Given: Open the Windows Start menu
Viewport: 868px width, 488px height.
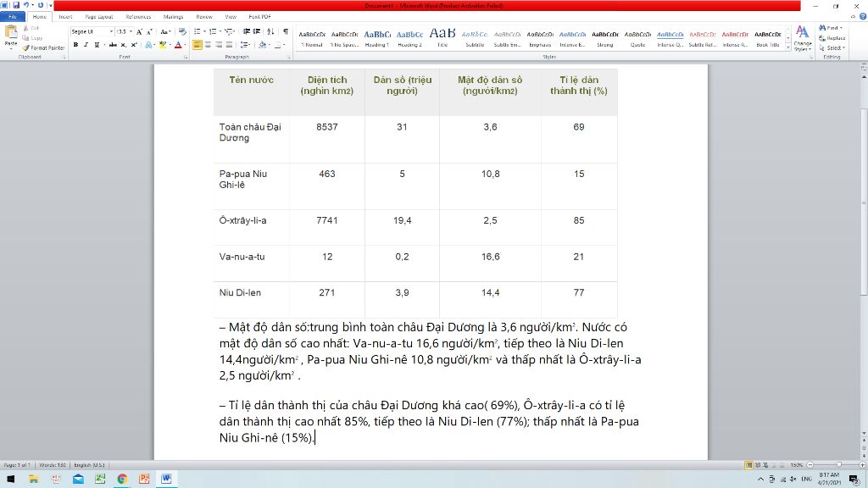Looking at the screenshot, I should coord(10,479).
